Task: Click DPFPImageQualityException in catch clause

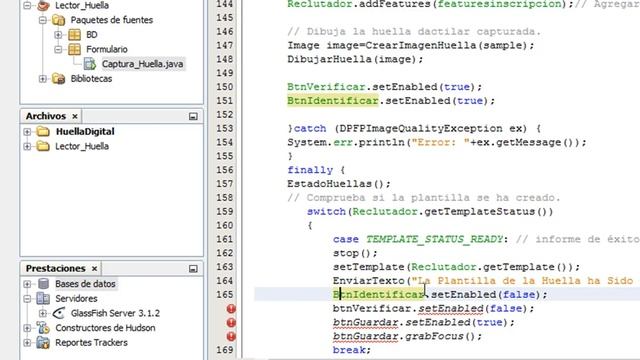Action: point(420,129)
